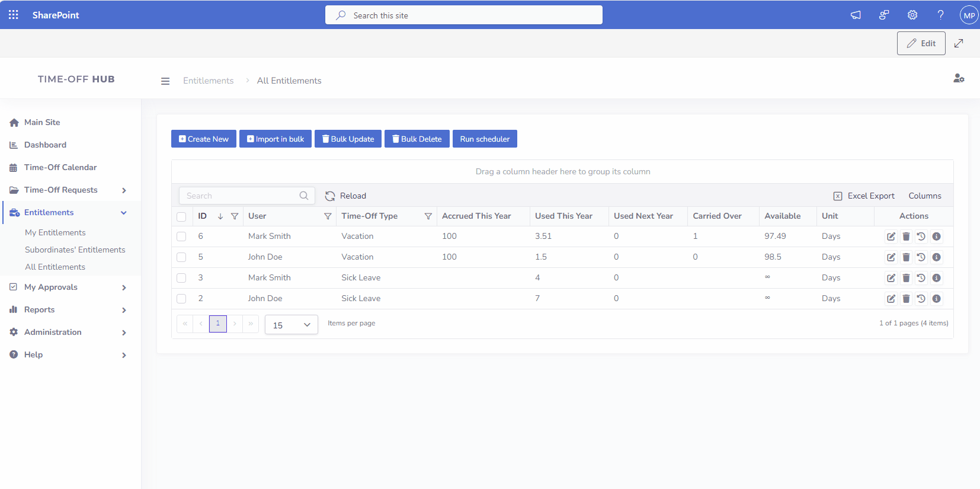Click edit icon for Mark Smith Vacation row
The height and width of the screenshot is (489, 980).
tap(891, 236)
